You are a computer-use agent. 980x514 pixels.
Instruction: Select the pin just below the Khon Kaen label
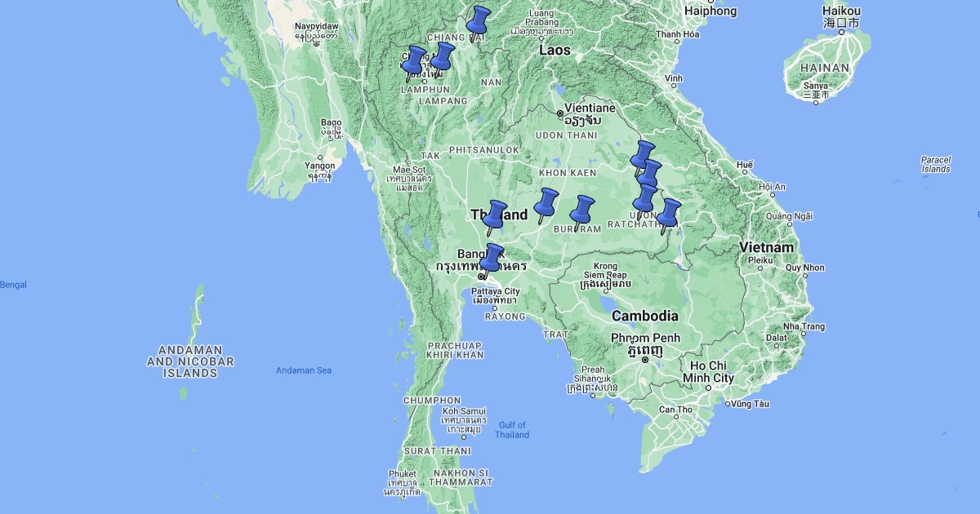tap(545, 204)
